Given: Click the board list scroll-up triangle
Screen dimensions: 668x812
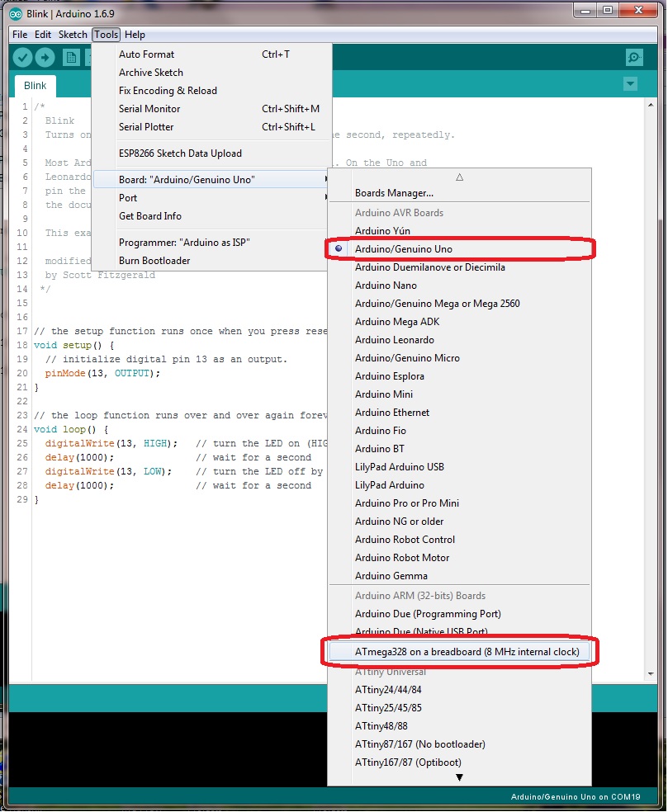Looking at the screenshot, I should point(460,177).
